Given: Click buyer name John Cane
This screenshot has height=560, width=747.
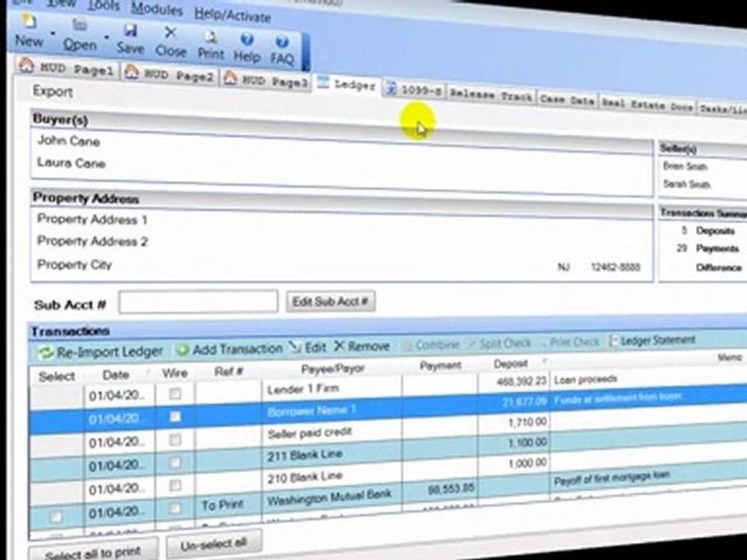Looking at the screenshot, I should point(68,141).
